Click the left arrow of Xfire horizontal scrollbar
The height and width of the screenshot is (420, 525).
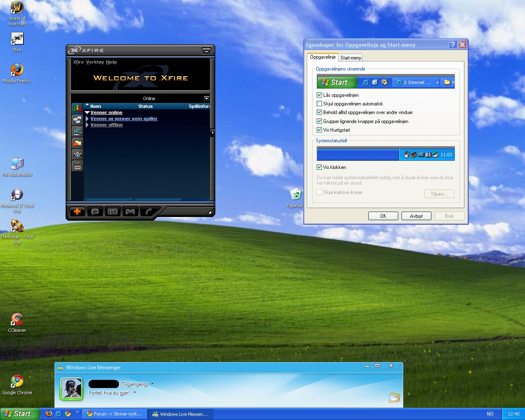tap(86, 200)
